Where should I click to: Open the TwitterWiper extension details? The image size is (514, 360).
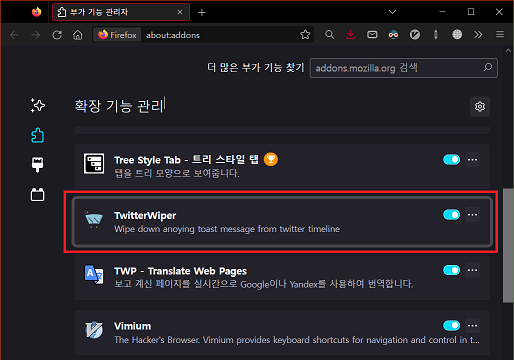point(282,222)
